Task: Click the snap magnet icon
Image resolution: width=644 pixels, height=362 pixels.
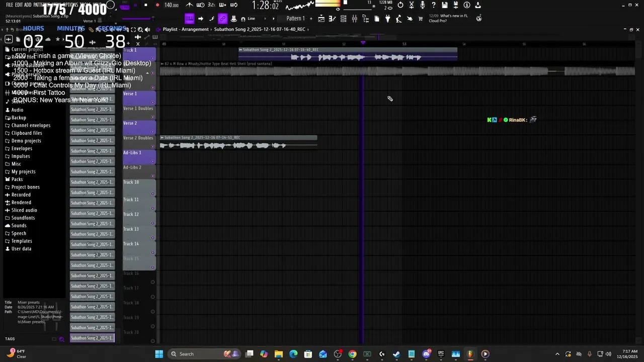Action: [x=243, y=19]
